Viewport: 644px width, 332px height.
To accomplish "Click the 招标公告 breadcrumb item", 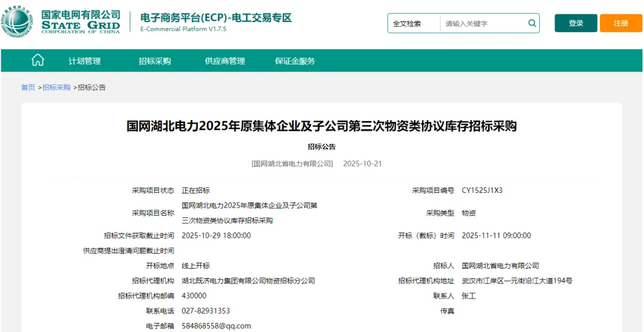I will point(92,87).
